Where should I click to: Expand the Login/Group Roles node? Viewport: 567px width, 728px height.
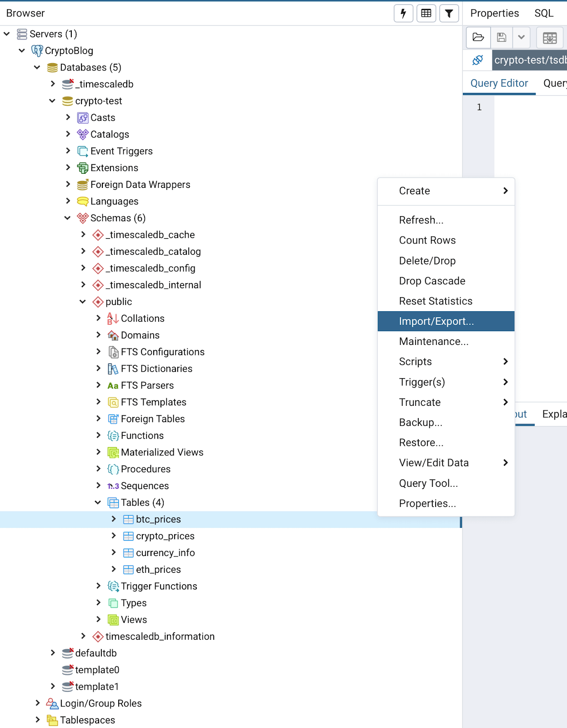coord(38,703)
